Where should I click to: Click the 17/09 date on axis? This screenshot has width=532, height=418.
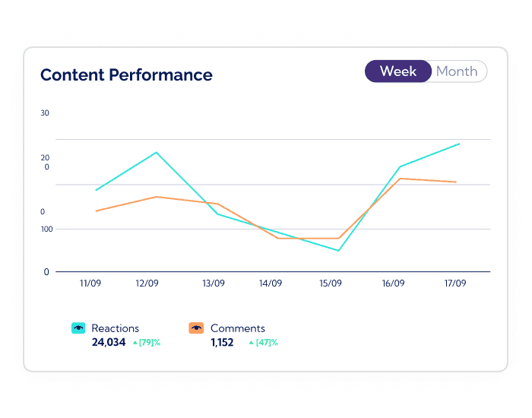(x=455, y=283)
